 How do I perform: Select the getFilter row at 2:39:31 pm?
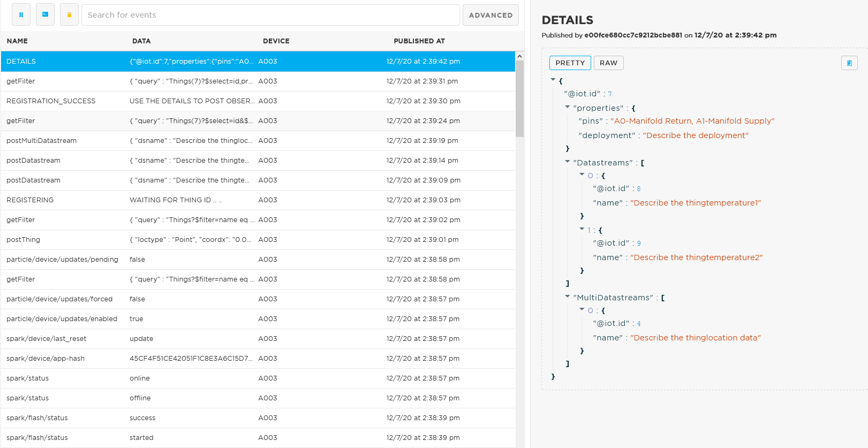coord(258,81)
